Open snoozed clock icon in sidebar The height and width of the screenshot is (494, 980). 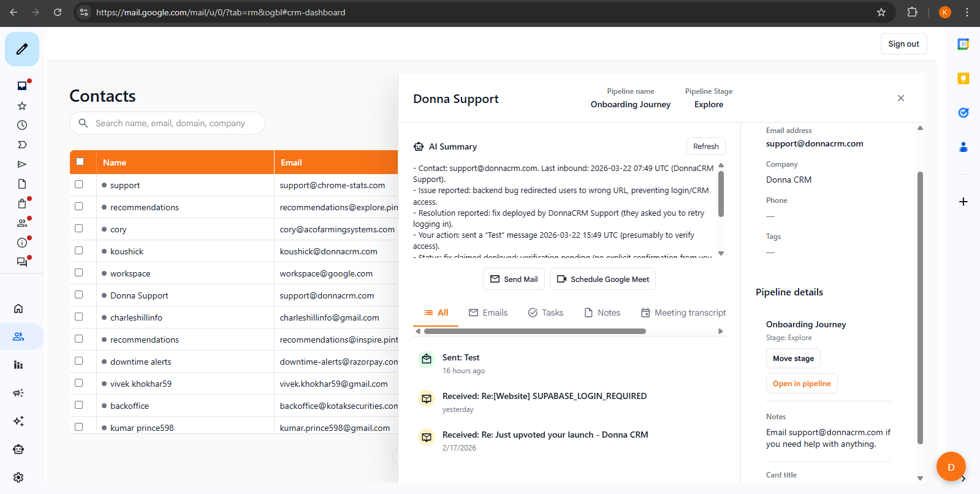(22, 125)
